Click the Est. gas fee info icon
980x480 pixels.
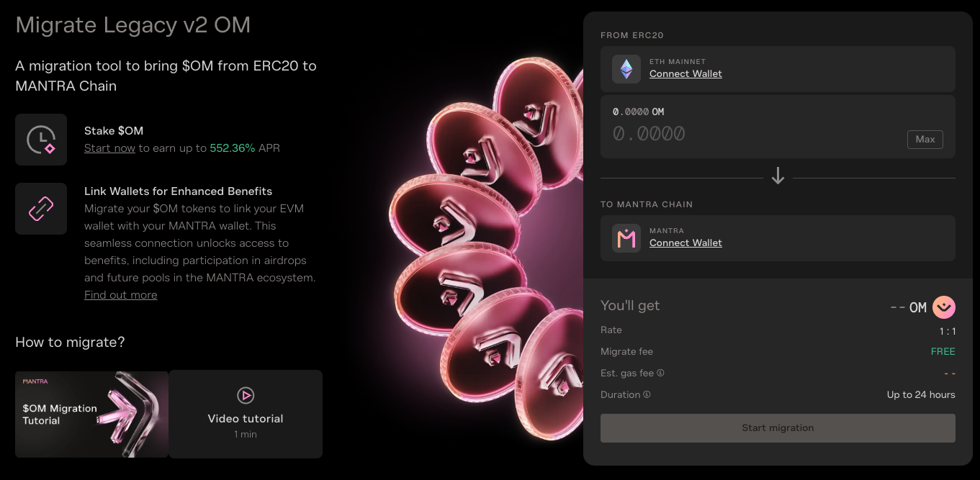click(660, 373)
